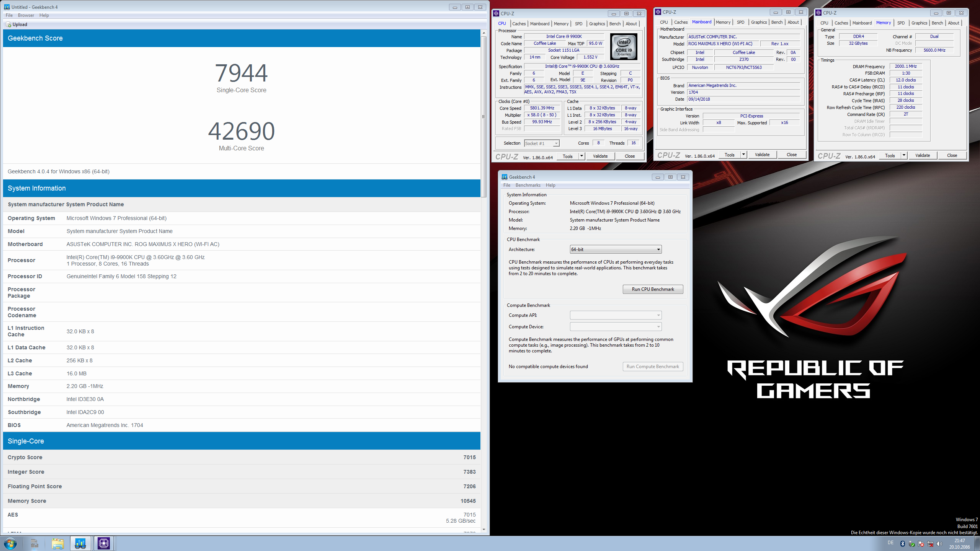Open the CPU tab in the Memory CPU-Z window
The width and height of the screenshot is (980, 551).
click(x=824, y=23)
